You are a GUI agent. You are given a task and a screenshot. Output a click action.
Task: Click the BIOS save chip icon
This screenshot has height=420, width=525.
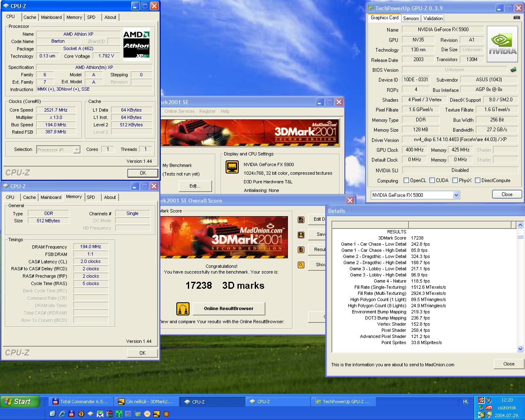coord(513,70)
